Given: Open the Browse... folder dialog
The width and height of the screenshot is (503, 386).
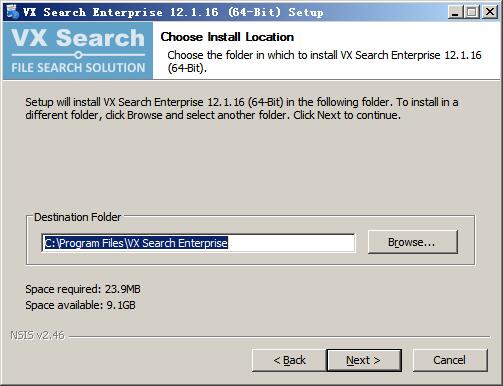Looking at the screenshot, I should [413, 242].
